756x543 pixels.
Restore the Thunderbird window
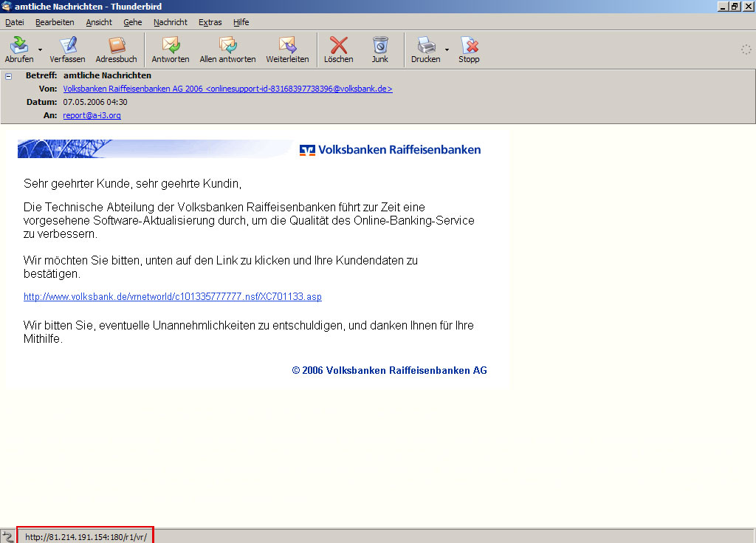[735, 7]
